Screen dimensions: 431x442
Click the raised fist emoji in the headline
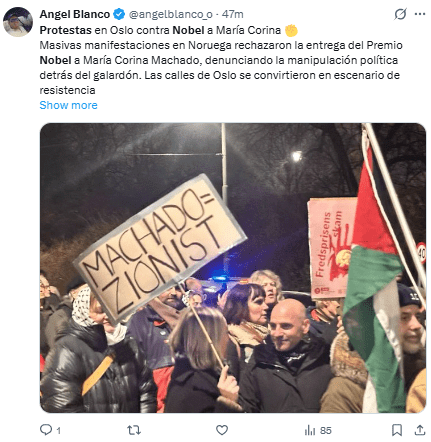[x=291, y=30]
